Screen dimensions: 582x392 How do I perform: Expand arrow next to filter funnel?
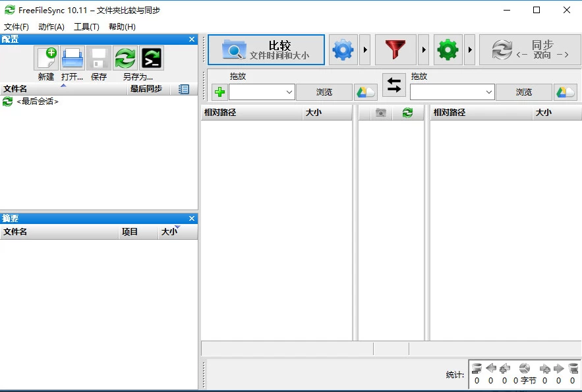pos(424,50)
